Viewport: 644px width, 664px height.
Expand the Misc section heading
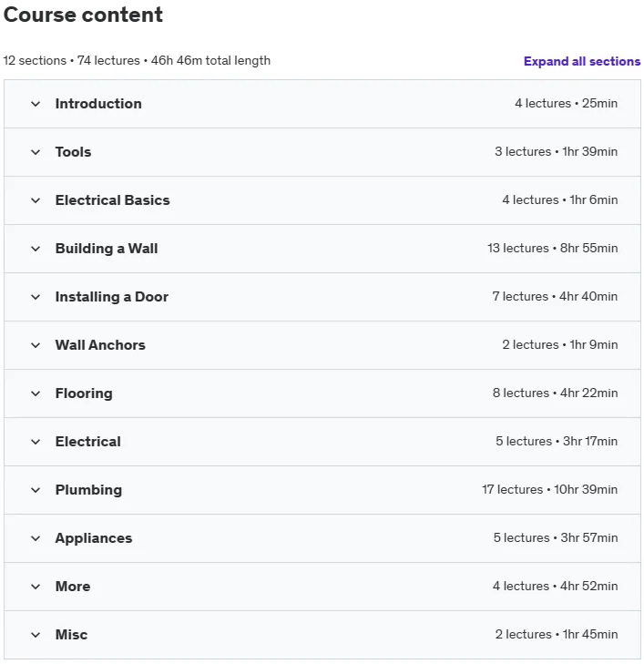[72, 635]
